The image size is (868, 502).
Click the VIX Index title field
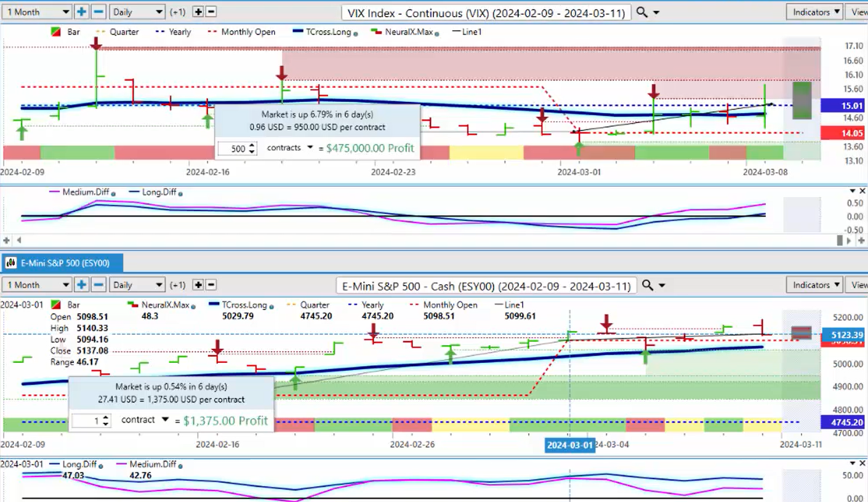point(486,12)
